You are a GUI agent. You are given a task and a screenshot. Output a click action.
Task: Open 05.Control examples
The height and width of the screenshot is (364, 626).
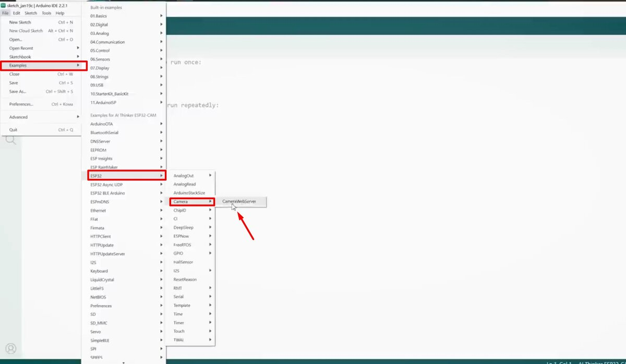coord(124,51)
